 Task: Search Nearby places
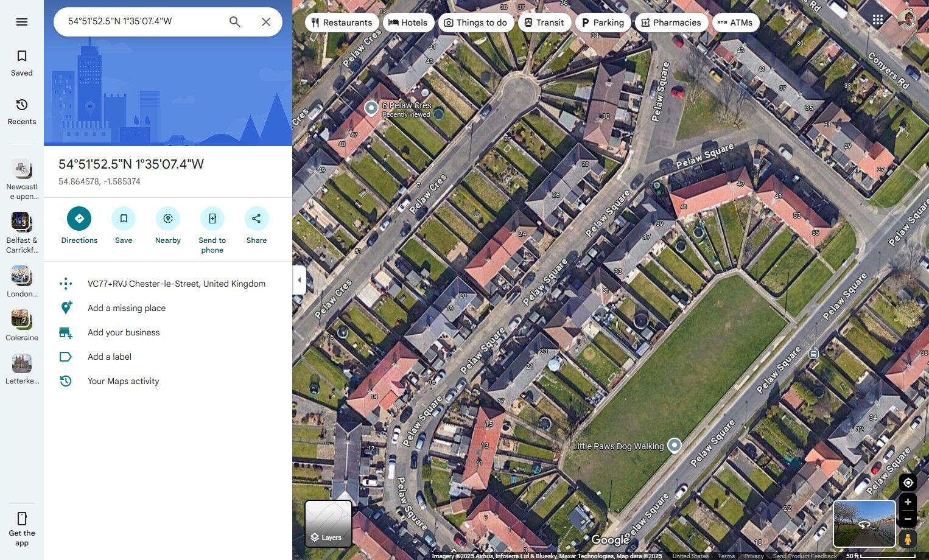(x=168, y=226)
